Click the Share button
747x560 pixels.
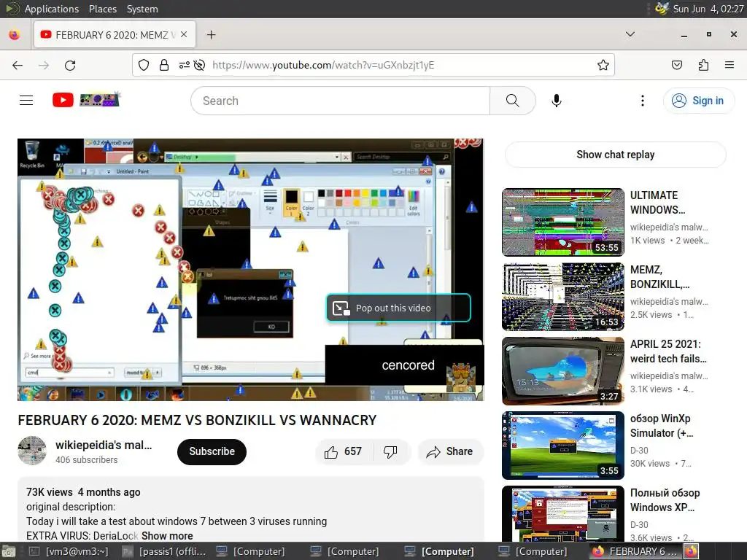(450, 451)
